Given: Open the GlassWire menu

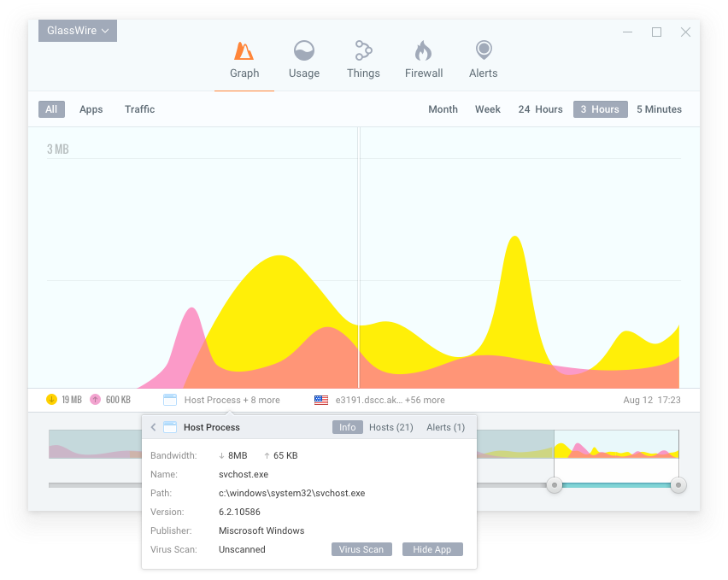Looking at the screenshot, I should 77,30.
